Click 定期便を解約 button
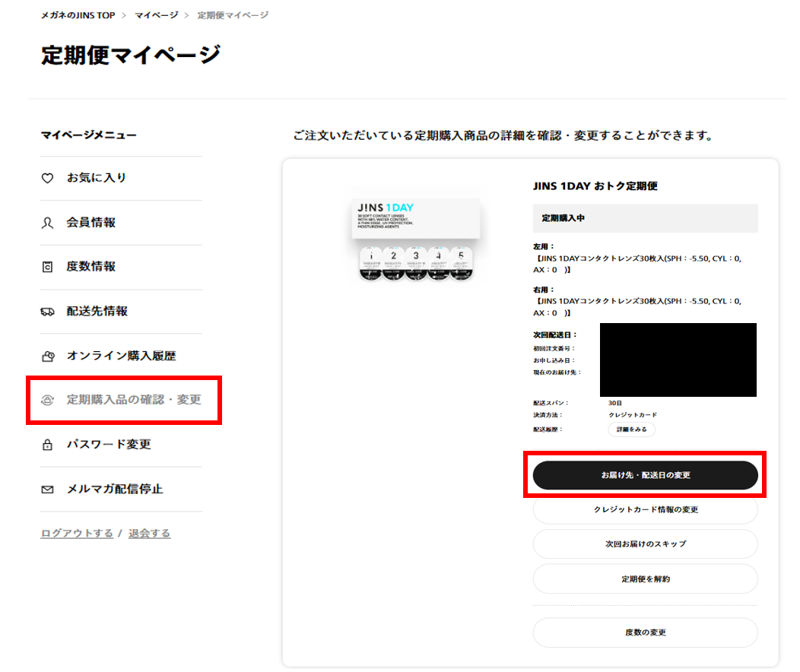The width and height of the screenshot is (800, 672). coord(646,579)
